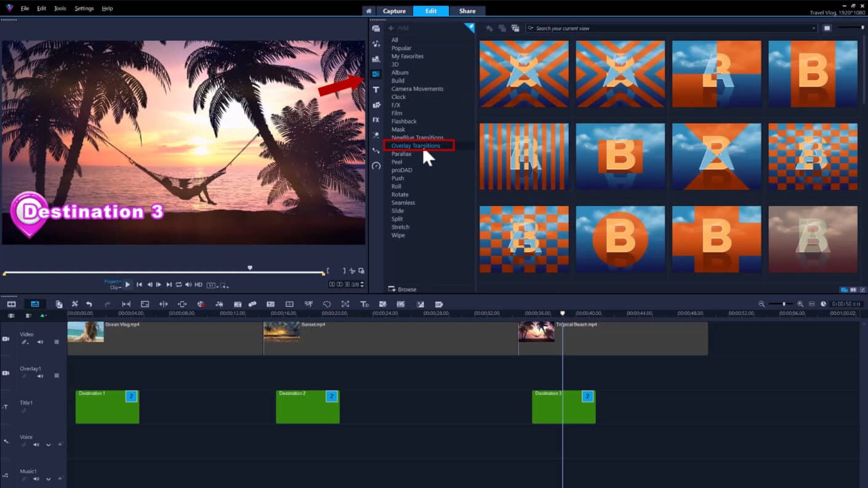Split the clip using the scissors icon
868x488 pixels.
point(74,303)
